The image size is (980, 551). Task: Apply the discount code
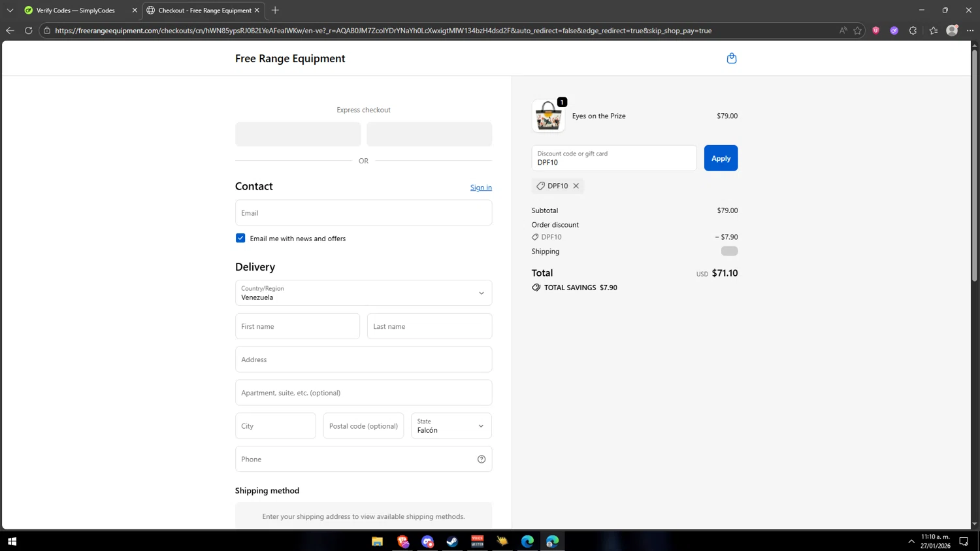pos(720,158)
